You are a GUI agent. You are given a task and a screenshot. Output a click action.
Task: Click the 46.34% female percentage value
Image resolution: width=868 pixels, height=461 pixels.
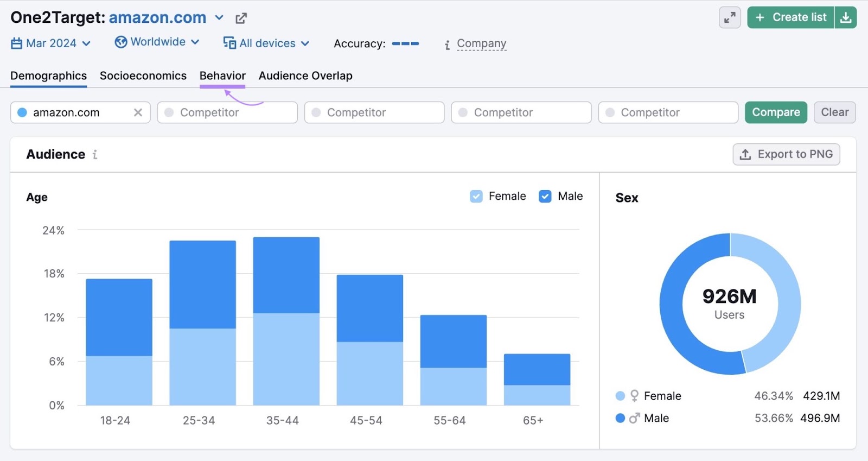[774, 396]
